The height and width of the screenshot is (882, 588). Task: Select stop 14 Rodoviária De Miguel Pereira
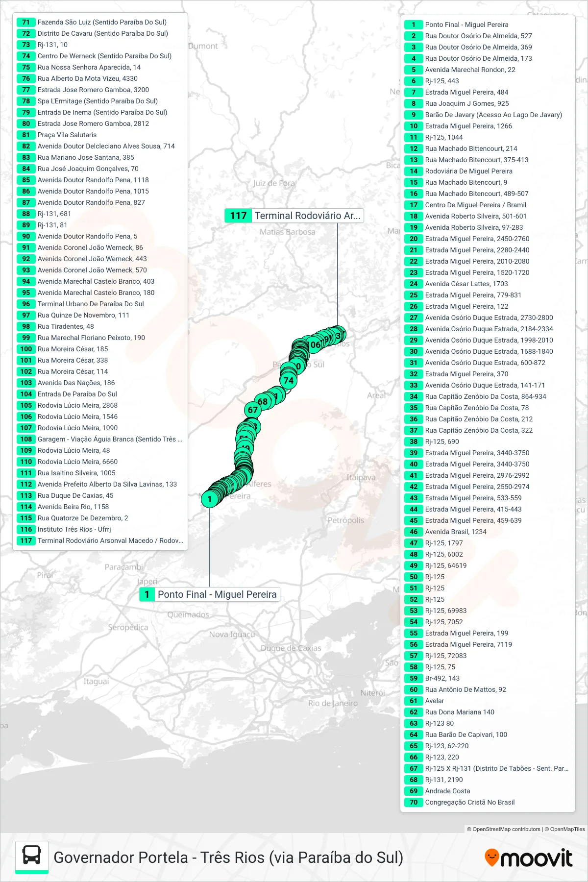point(488,171)
